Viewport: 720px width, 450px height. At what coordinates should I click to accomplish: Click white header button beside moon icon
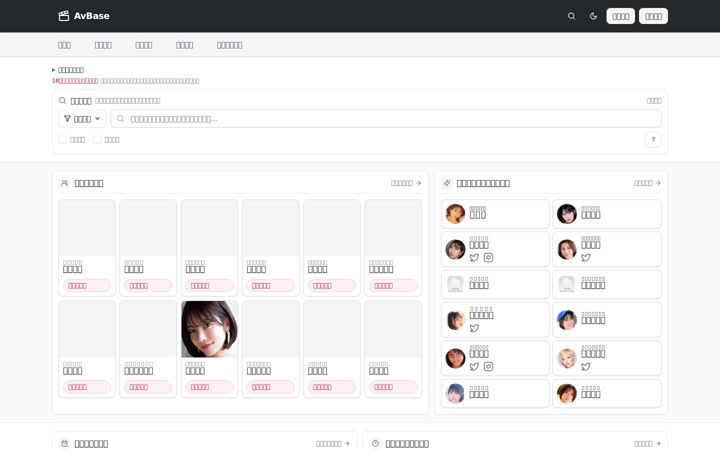(620, 16)
